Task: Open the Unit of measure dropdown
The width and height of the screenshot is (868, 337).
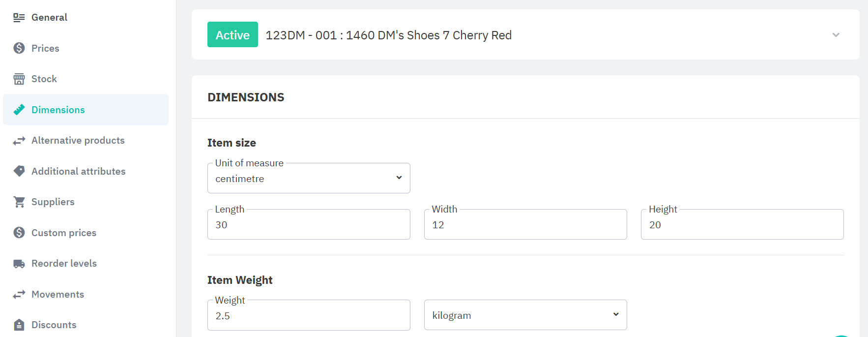Action: [309, 178]
